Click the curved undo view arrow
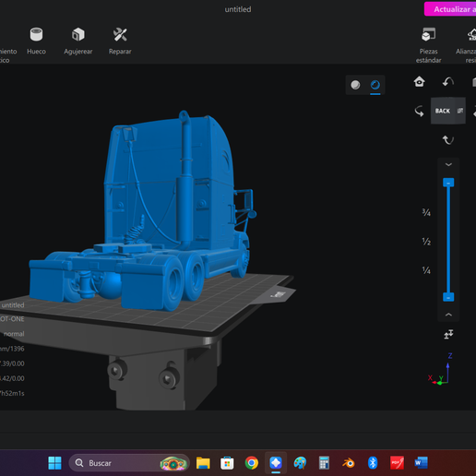Screen dimensions: 476x476 [x=448, y=82]
